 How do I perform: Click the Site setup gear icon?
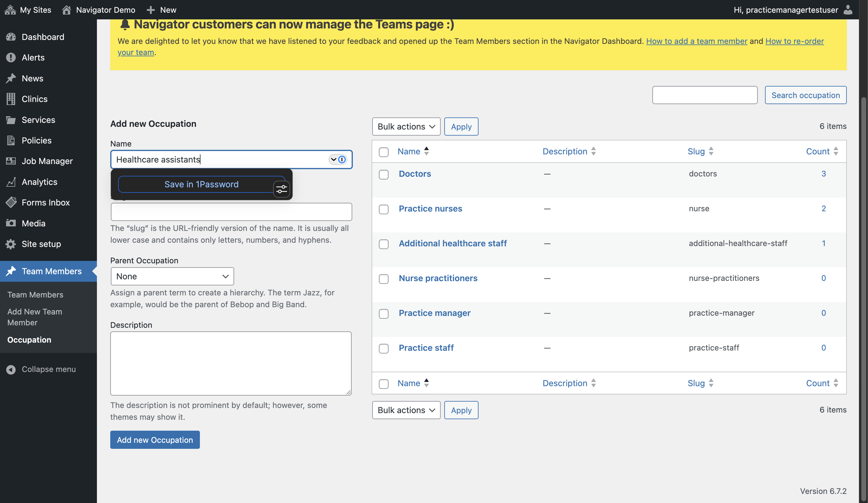point(11,244)
